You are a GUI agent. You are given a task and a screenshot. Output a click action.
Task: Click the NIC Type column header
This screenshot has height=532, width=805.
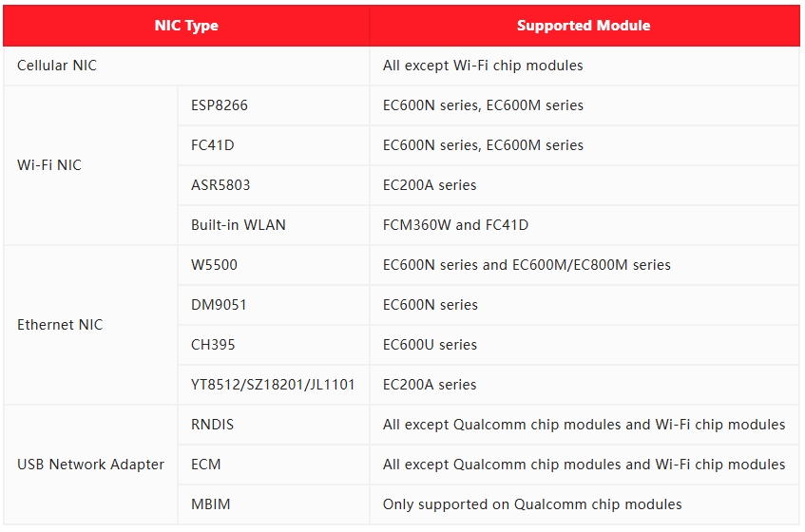pos(186,26)
